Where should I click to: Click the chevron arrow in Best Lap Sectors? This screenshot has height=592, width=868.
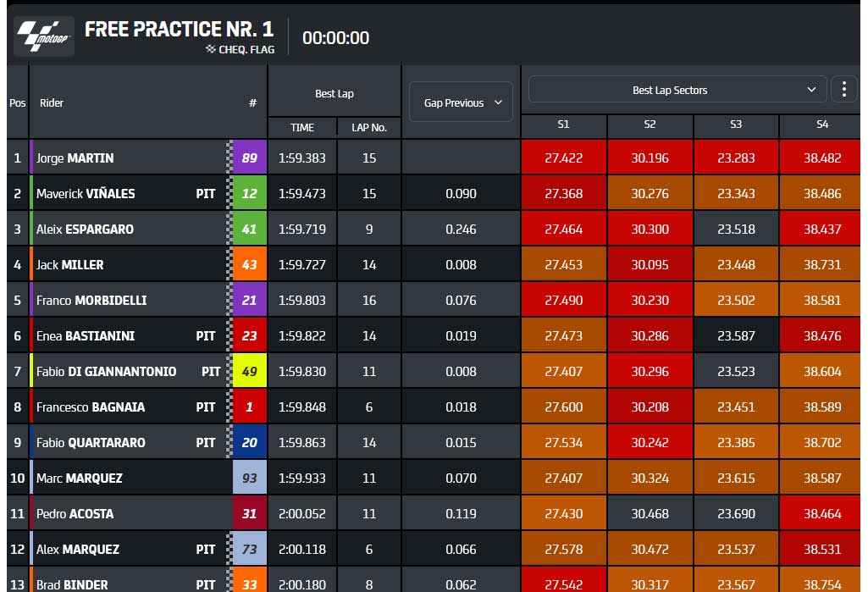pyautogui.click(x=811, y=90)
